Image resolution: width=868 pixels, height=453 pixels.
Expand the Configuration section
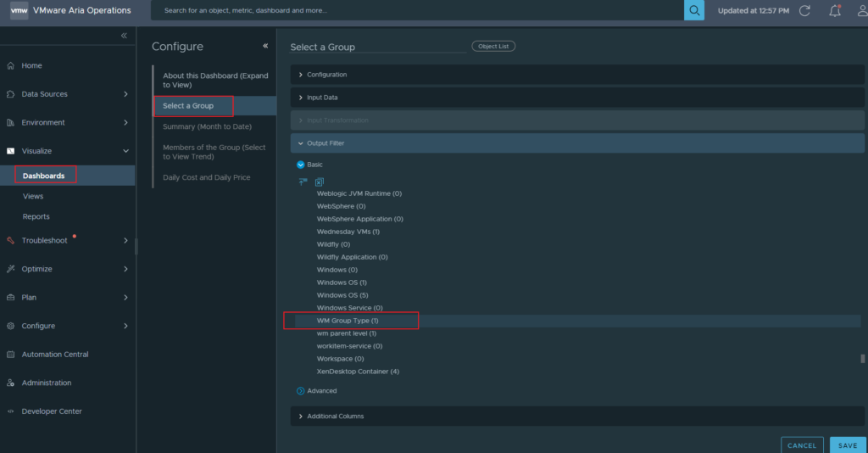coord(576,74)
